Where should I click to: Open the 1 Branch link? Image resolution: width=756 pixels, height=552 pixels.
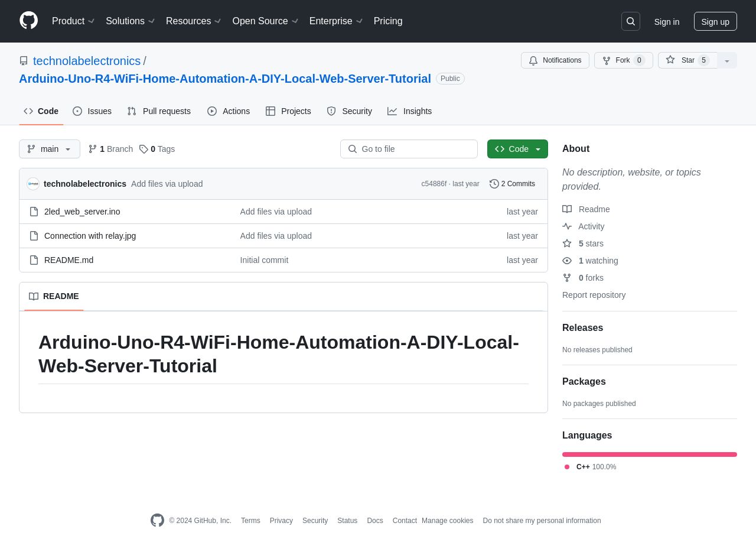coord(110,149)
